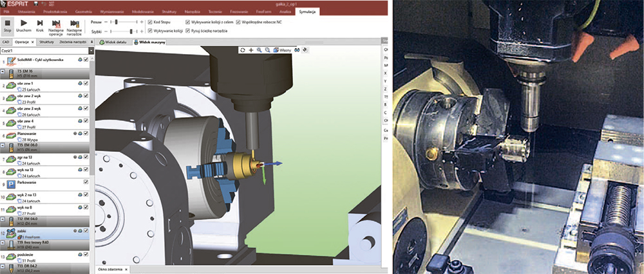Screen dimensions: 644x274
Task: Click the SolidMill operation icon
Action: [11, 62]
